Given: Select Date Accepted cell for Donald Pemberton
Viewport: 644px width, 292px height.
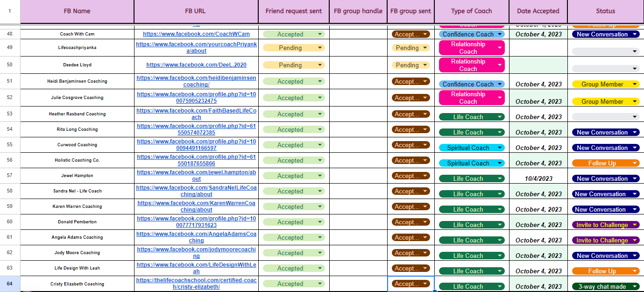Looking at the screenshot, I should coord(538,222).
